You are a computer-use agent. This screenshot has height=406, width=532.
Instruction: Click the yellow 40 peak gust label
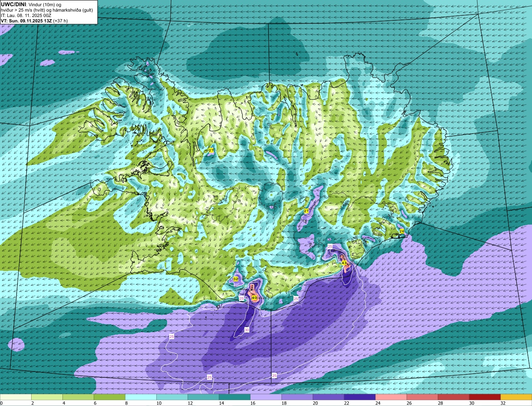(254, 298)
